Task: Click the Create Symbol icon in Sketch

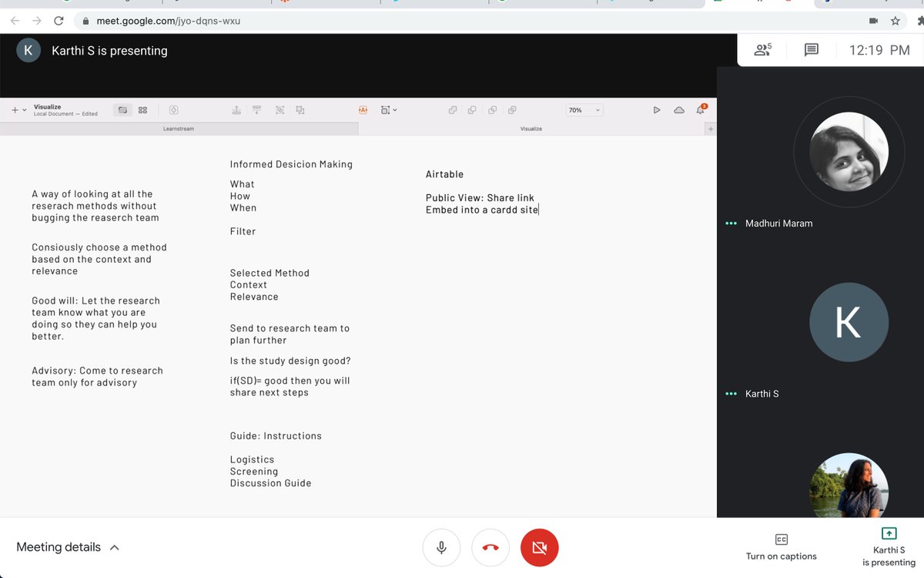Action: point(173,110)
